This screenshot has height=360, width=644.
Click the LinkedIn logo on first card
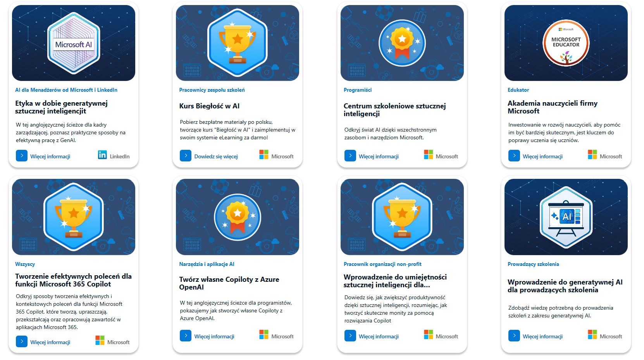tap(114, 155)
